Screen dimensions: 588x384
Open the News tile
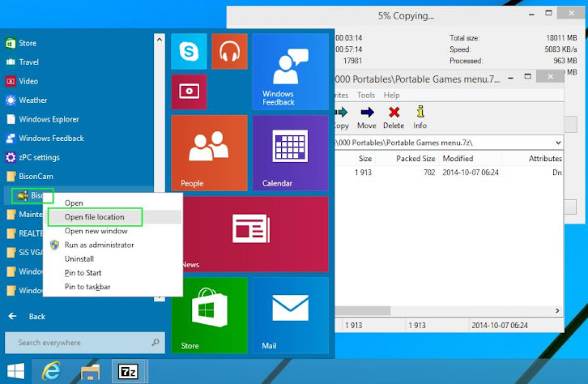pyautogui.click(x=256, y=234)
